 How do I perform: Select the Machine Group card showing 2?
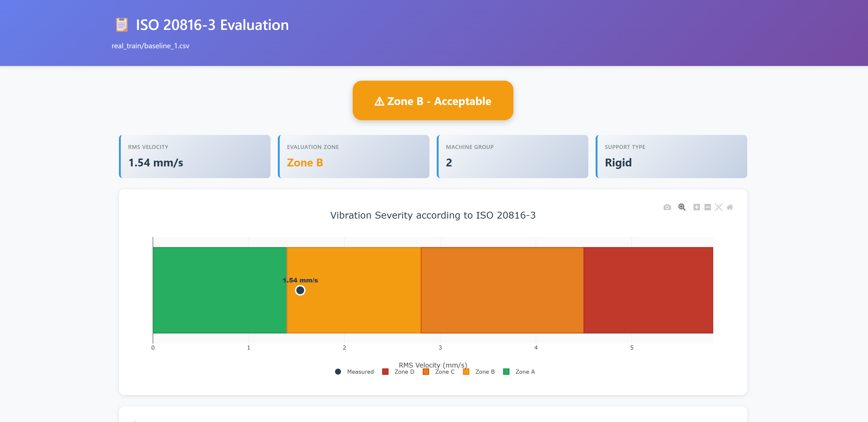point(513,156)
